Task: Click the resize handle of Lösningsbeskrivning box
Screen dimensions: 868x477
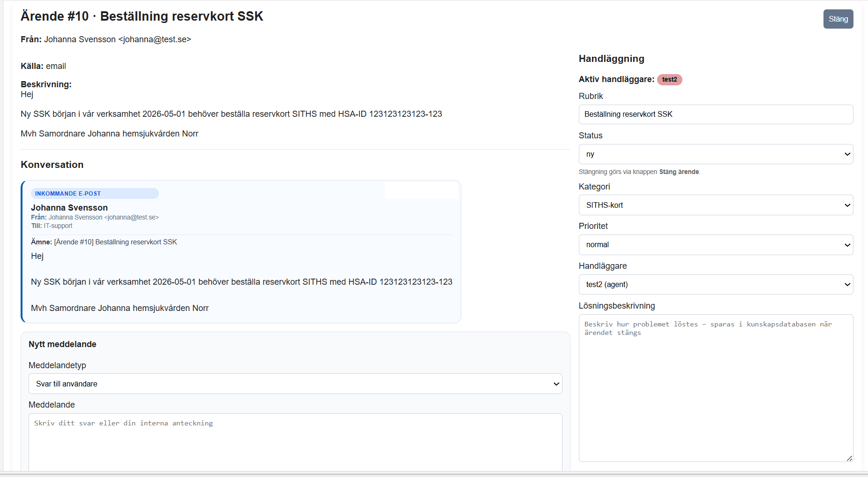Action: 849,458
